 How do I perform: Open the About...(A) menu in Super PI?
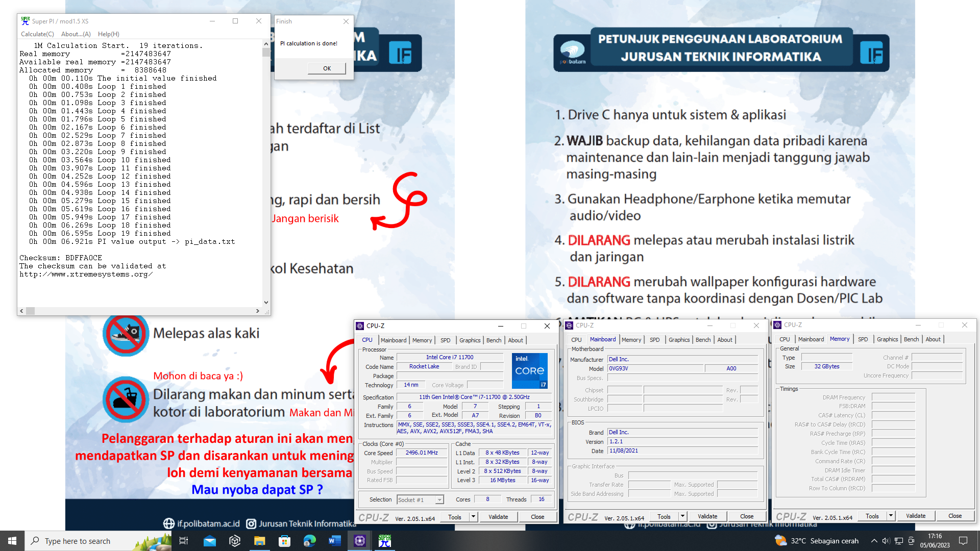pos(76,34)
